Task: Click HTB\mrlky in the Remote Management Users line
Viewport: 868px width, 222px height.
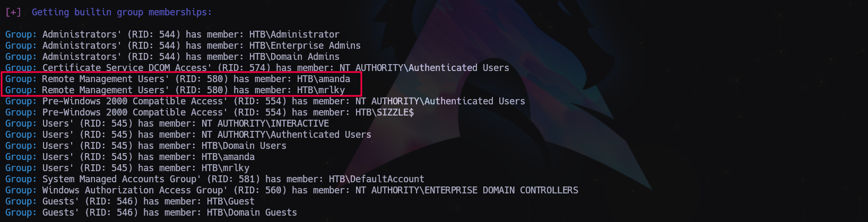Action: 320,90
